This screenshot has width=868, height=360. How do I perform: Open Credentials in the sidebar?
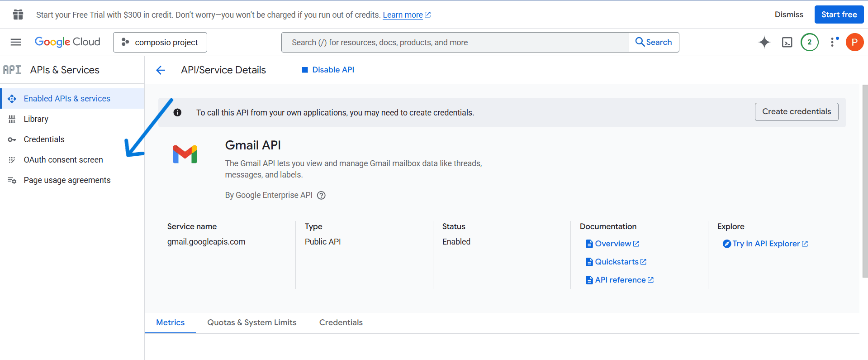(72, 139)
